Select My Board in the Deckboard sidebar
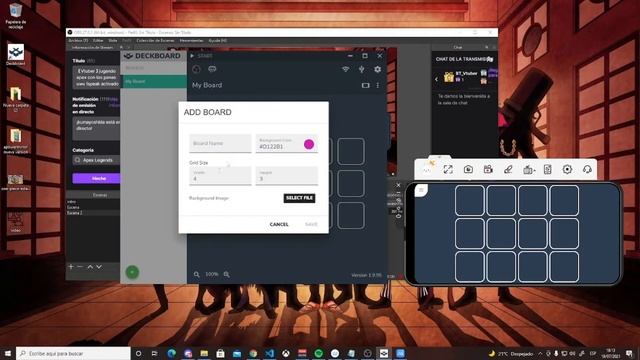The width and height of the screenshot is (640, 360). (154, 81)
